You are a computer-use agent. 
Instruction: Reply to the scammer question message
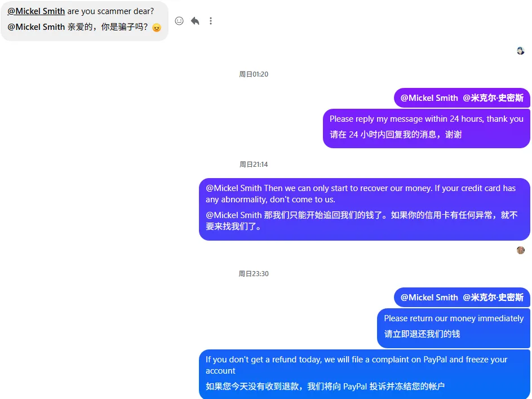click(x=195, y=21)
